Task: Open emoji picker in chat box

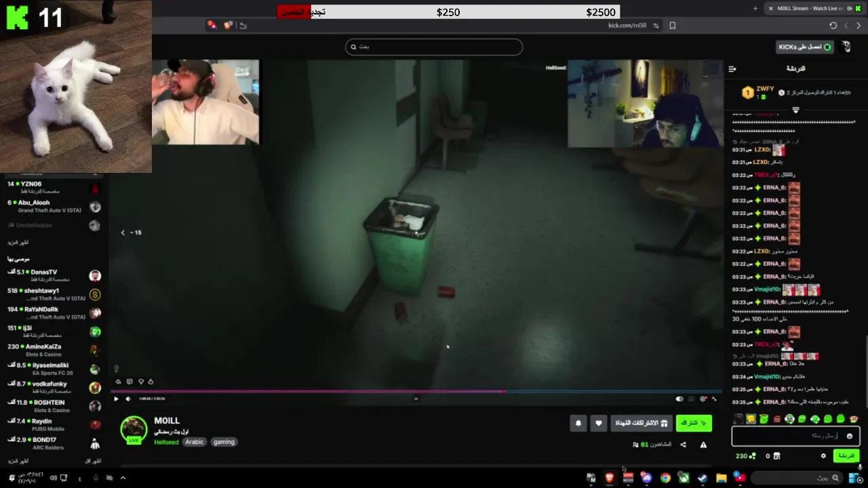Action: pyautogui.click(x=849, y=436)
